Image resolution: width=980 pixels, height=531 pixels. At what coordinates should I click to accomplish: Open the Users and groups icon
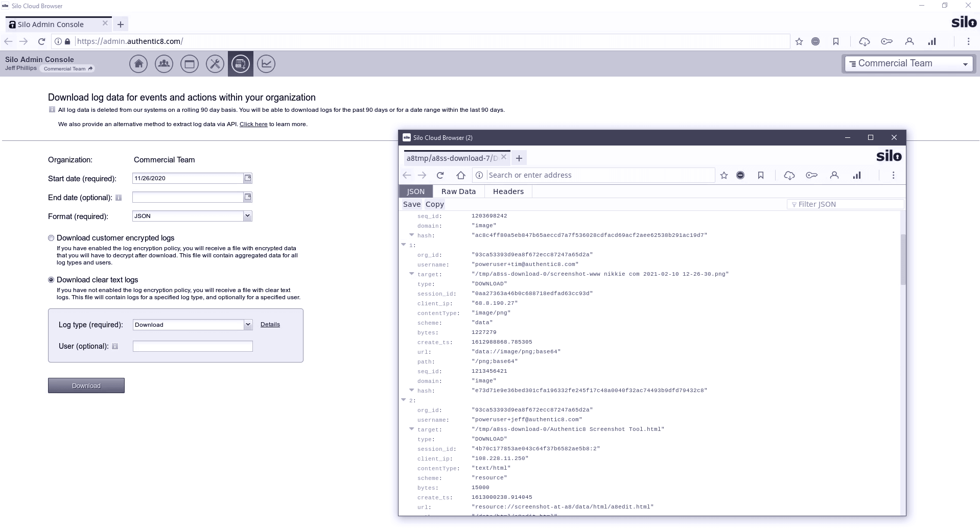[x=164, y=64]
